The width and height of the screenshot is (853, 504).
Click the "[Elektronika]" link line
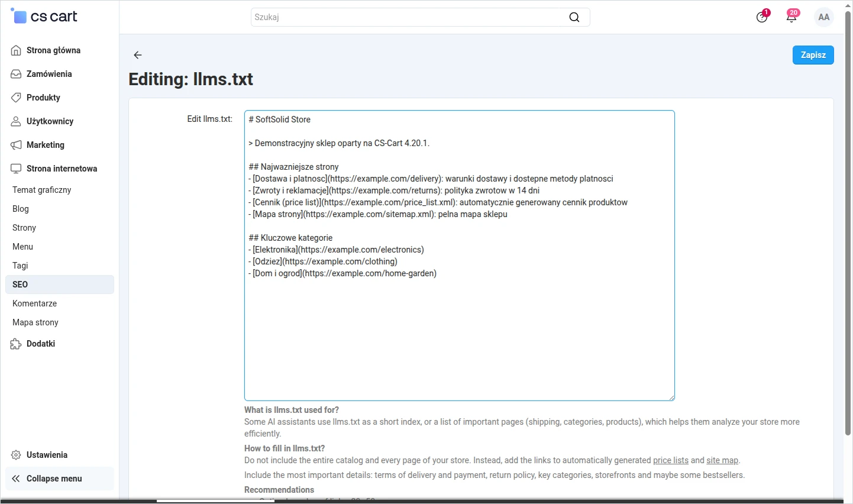[336, 250]
